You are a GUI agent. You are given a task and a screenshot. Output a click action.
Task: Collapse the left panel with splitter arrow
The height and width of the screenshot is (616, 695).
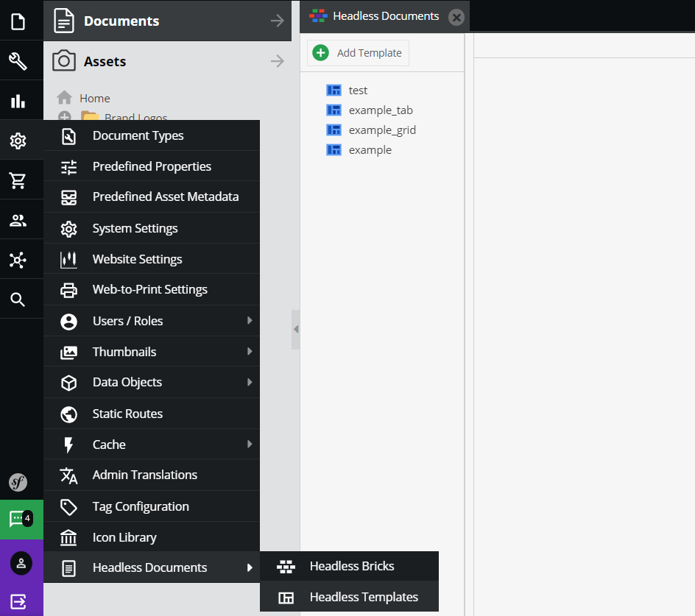pyautogui.click(x=296, y=329)
